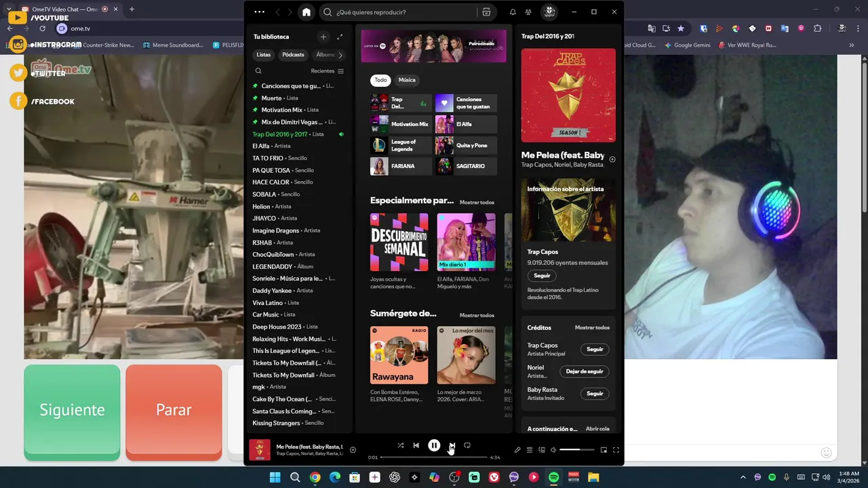Open Spotify taskbar icon
The image size is (868, 488).
[553, 477]
